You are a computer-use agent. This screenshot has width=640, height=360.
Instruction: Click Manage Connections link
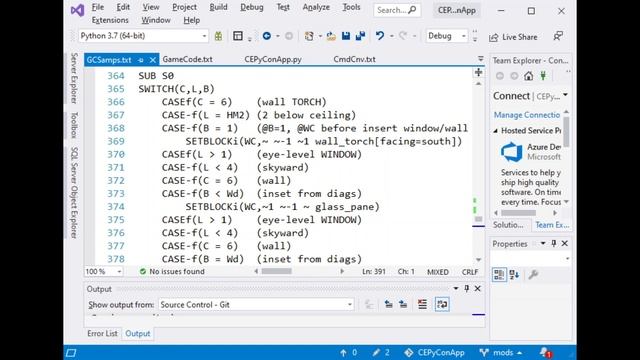tap(527, 115)
